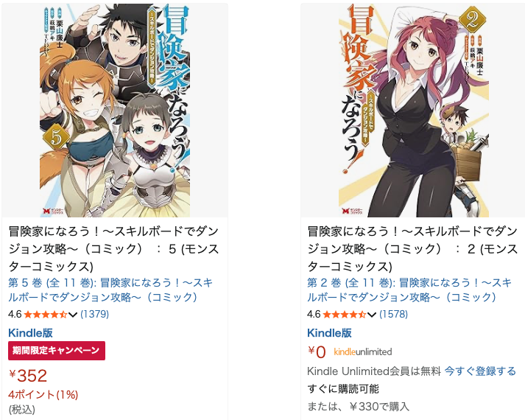Open the volume 5 manga cover thumbnail
Image resolution: width=525 pixels, height=420 pixels.
(115, 111)
